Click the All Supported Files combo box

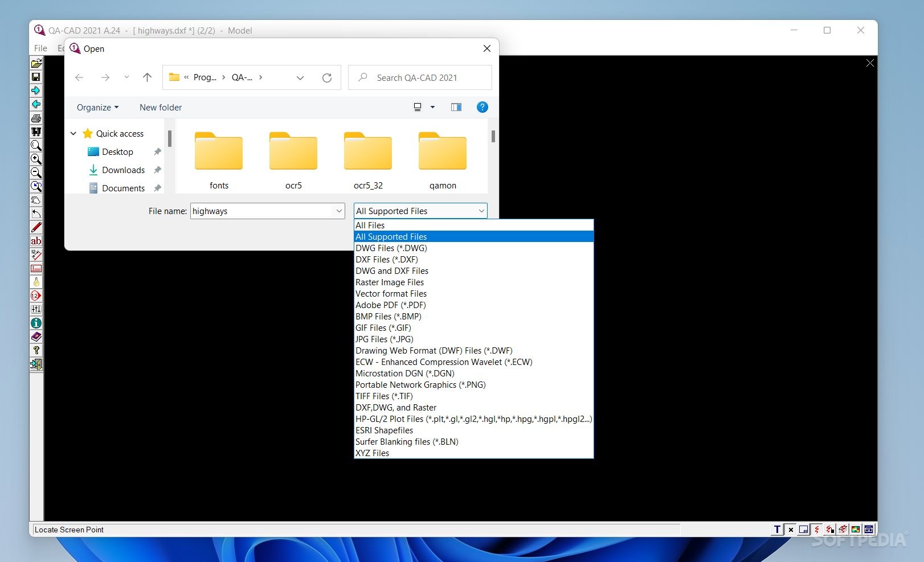420,211
